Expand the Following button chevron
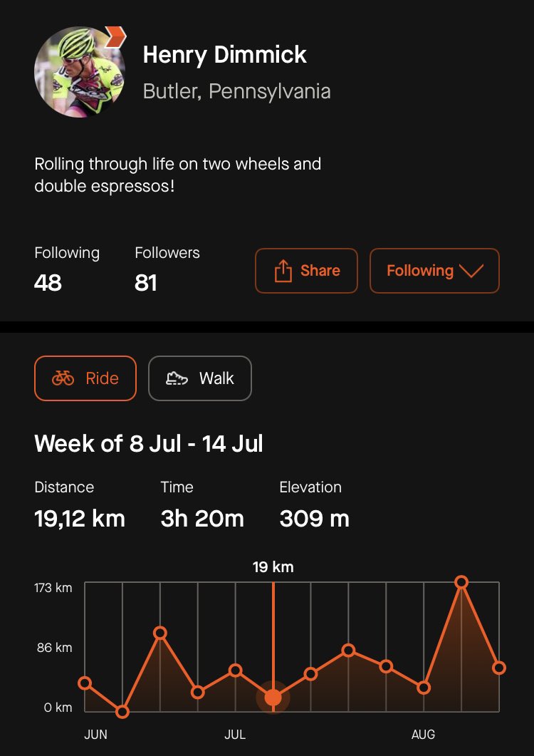This screenshot has width=534, height=756. (472, 271)
